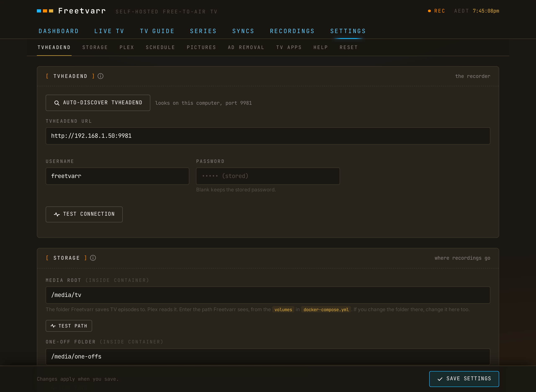Select the Settings nav item

(x=348, y=31)
